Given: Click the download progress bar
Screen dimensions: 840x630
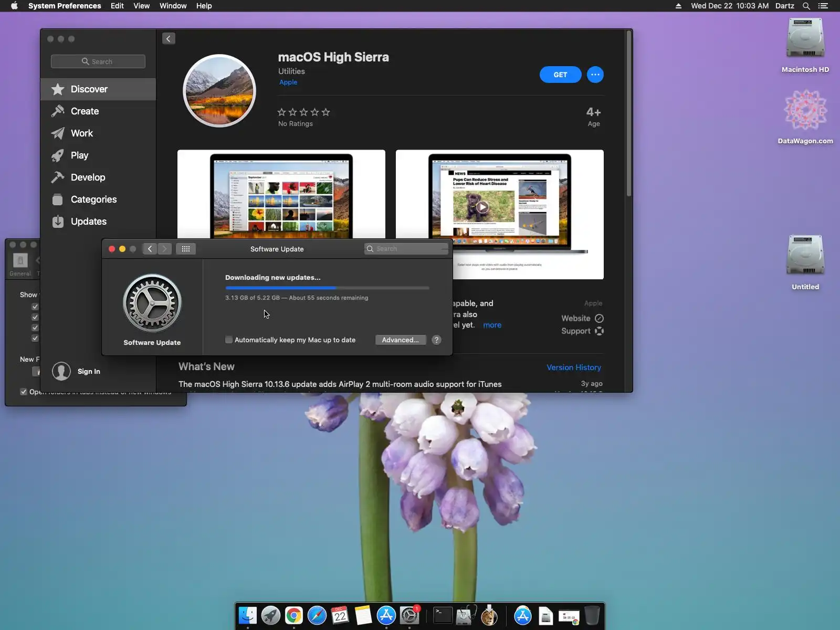Looking at the screenshot, I should point(327,288).
